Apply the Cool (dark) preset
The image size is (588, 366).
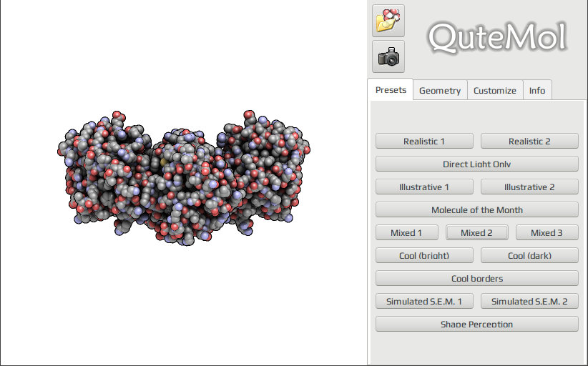[x=529, y=255]
